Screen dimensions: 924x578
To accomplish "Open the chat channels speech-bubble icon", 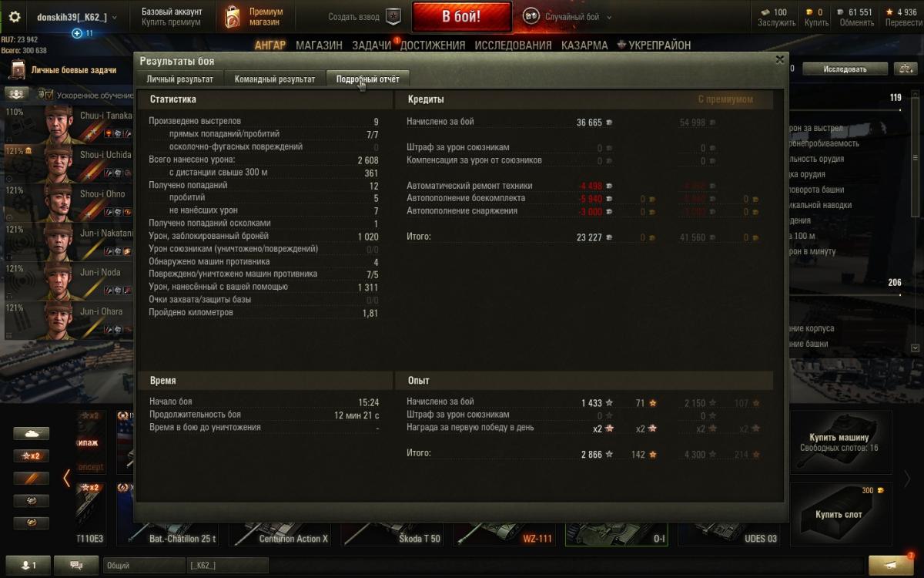I will pos(76,565).
